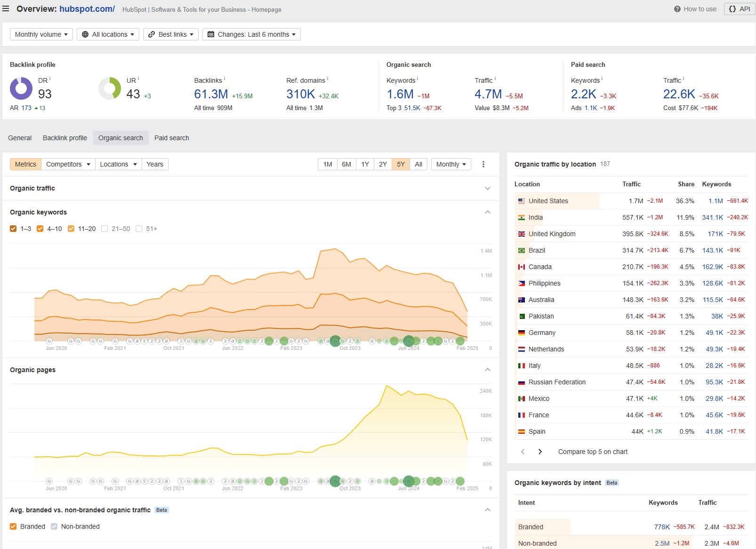The width and height of the screenshot is (756, 549).
Task: Click the Feb 2025 marker on keywords timeline
Action: [460, 341]
